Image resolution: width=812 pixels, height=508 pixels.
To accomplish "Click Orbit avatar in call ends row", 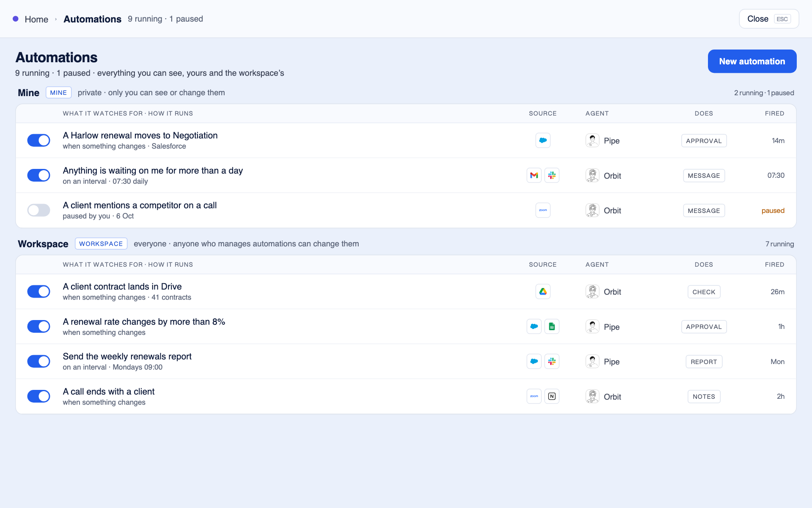I will pos(593,396).
